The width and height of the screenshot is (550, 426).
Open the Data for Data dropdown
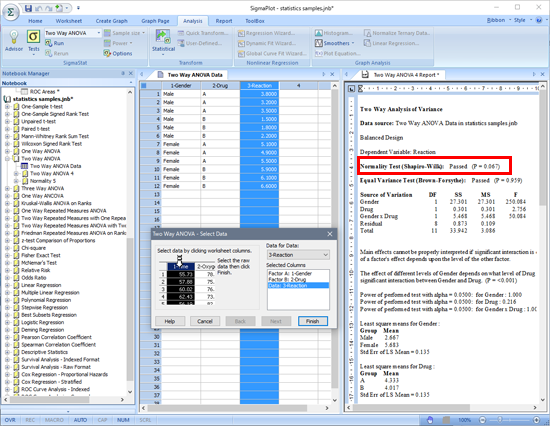click(x=298, y=255)
